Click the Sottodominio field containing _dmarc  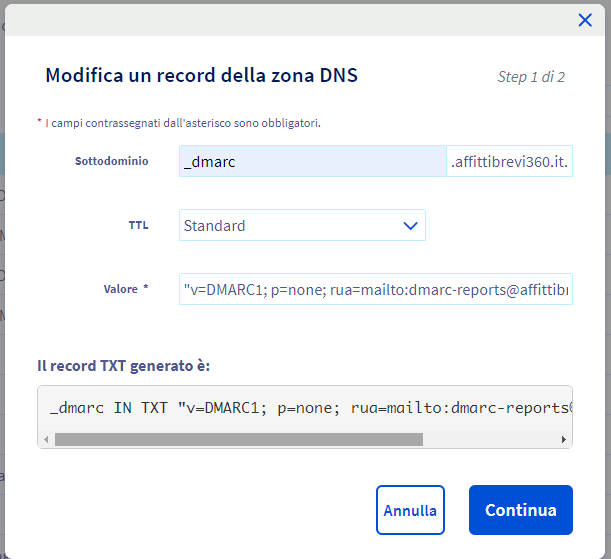312,161
